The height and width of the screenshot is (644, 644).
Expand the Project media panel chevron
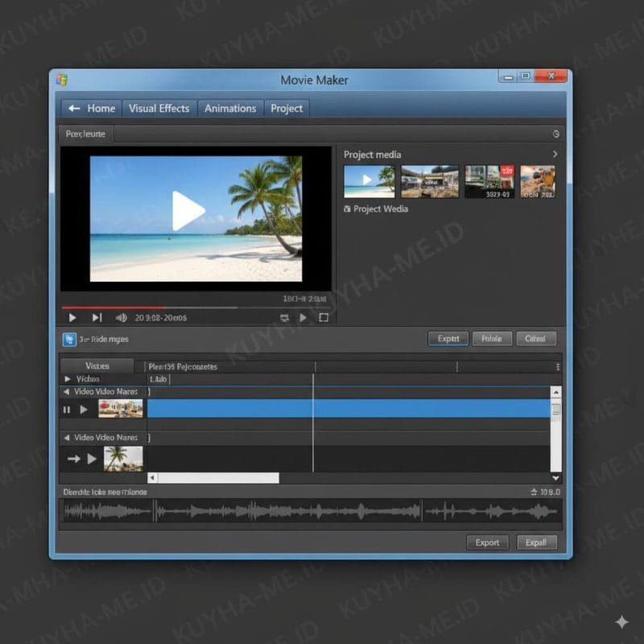click(555, 154)
